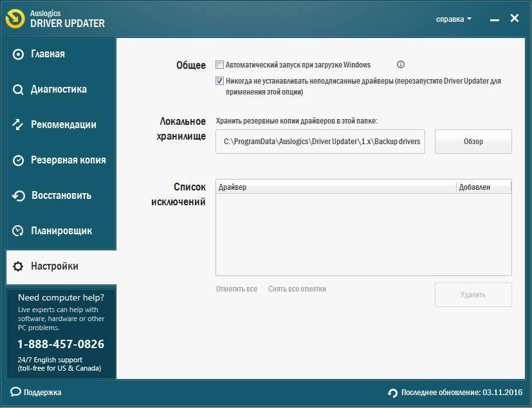Open the Восстановить tab
This screenshot has width=532, height=408.
pos(61,196)
